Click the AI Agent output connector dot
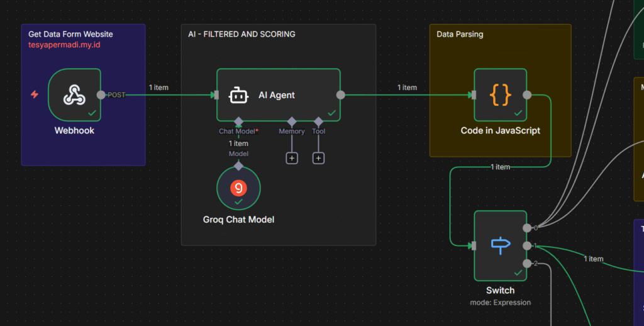This screenshot has height=326, width=644. pos(340,95)
